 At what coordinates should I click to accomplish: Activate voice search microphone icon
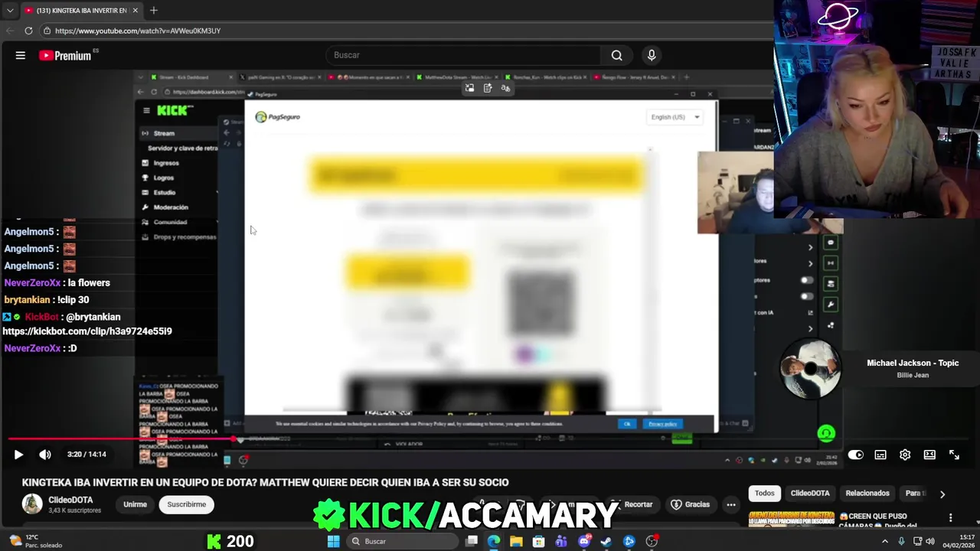coord(652,55)
